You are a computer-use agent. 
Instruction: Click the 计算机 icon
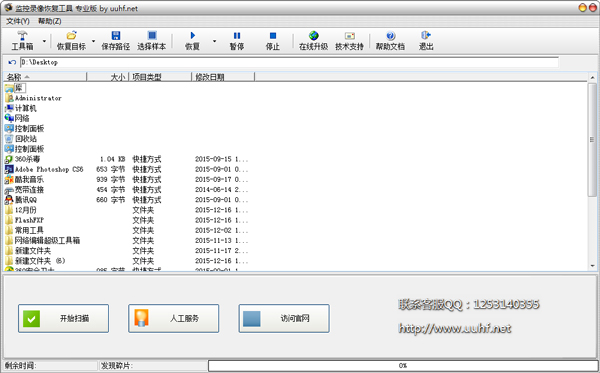(9, 108)
